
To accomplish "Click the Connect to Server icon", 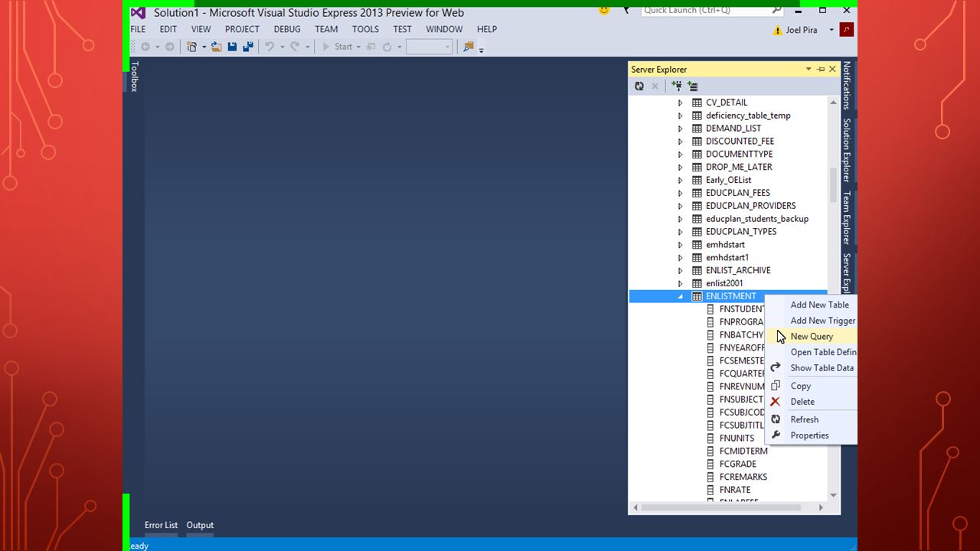I will click(x=693, y=86).
